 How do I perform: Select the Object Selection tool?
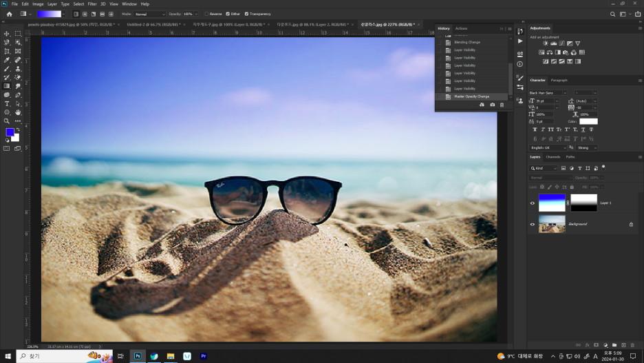click(18, 42)
